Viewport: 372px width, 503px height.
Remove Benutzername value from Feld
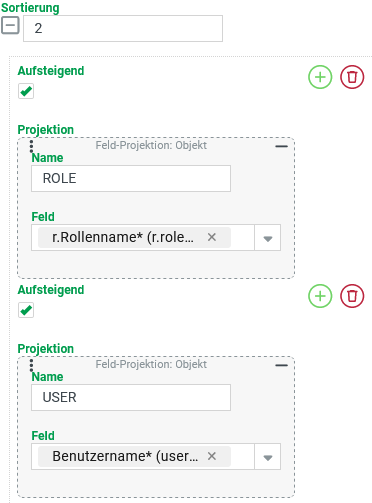(x=212, y=456)
